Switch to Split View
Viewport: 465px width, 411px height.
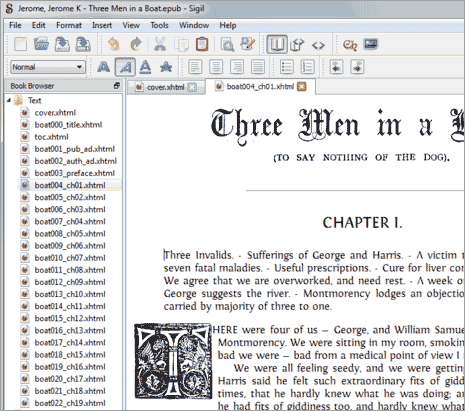point(297,44)
